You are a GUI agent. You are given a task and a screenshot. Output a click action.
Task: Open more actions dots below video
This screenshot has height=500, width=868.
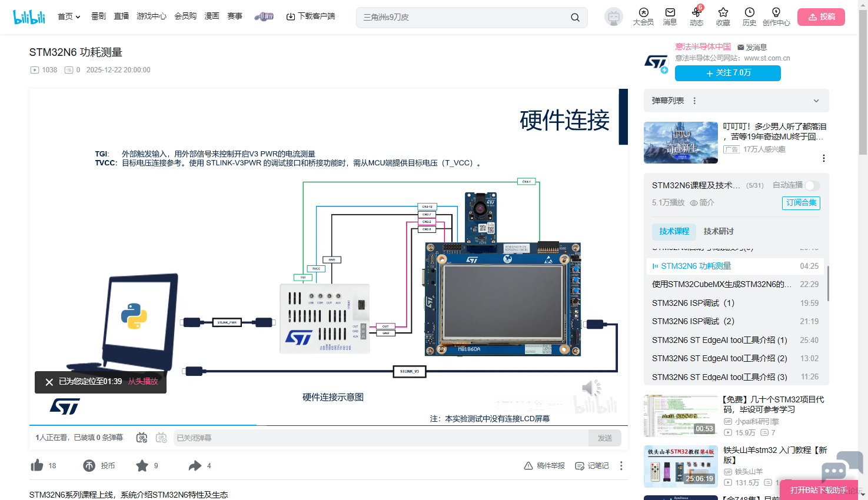pos(621,466)
